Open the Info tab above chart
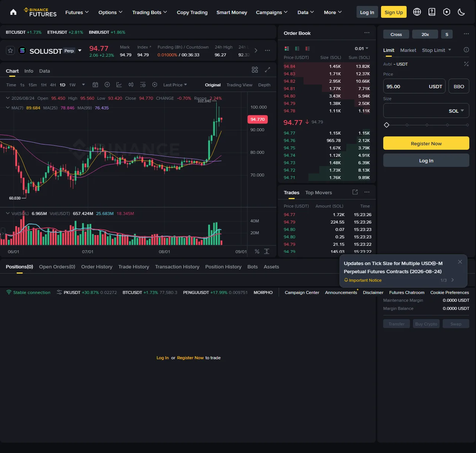Viewport: 476px width, 453px height. click(x=29, y=71)
